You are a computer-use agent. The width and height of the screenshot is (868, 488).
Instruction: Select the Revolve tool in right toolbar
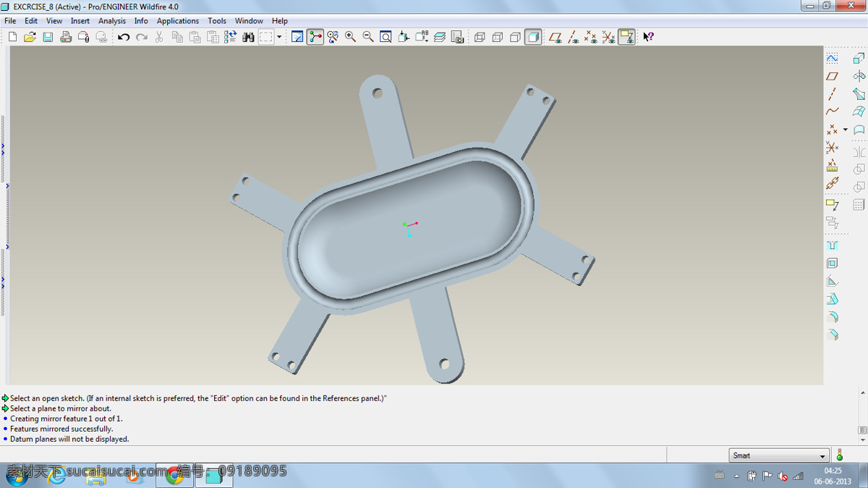(859, 76)
